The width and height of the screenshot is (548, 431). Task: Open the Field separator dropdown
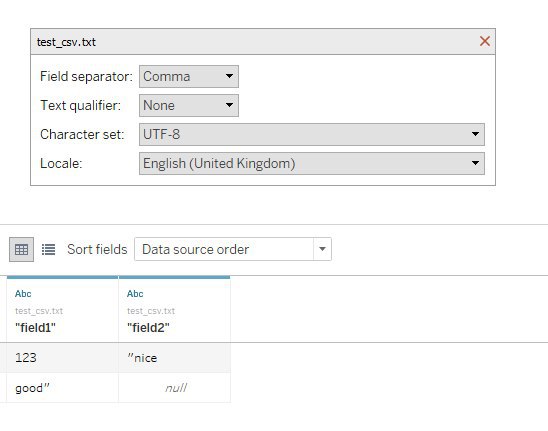coord(189,76)
